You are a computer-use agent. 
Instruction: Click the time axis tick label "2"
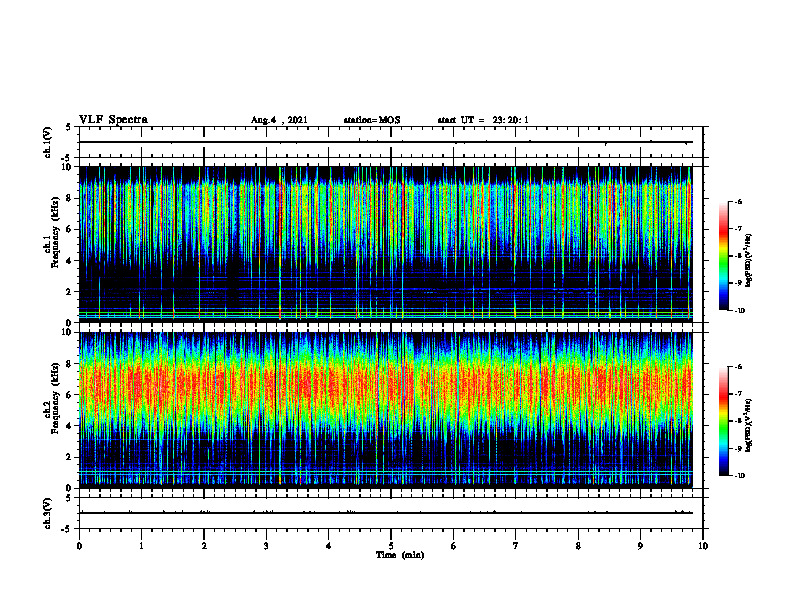(x=204, y=546)
